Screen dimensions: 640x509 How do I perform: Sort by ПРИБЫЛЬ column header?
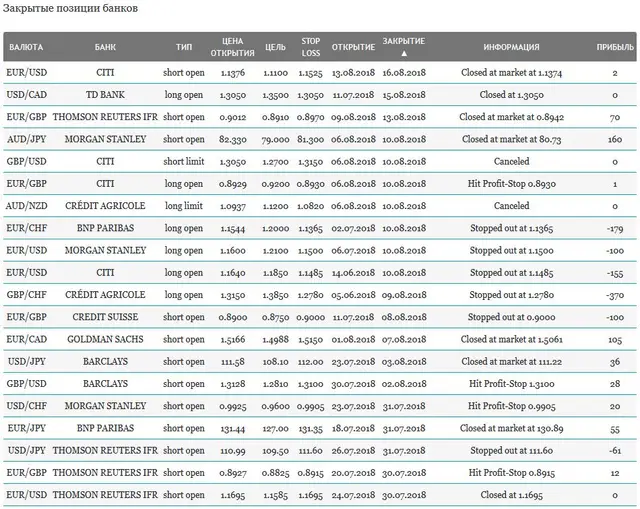(615, 47)
